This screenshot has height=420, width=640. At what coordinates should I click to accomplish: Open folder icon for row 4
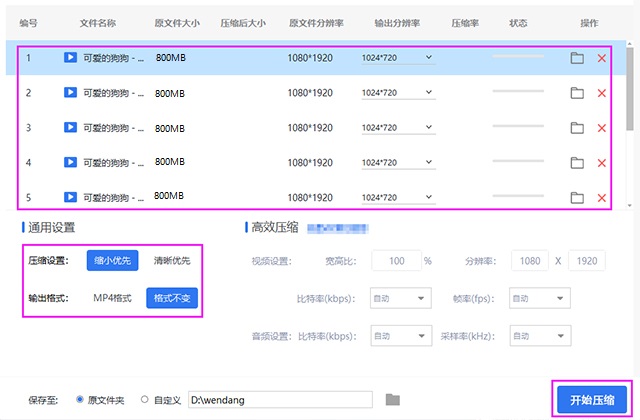click(577, 163)
